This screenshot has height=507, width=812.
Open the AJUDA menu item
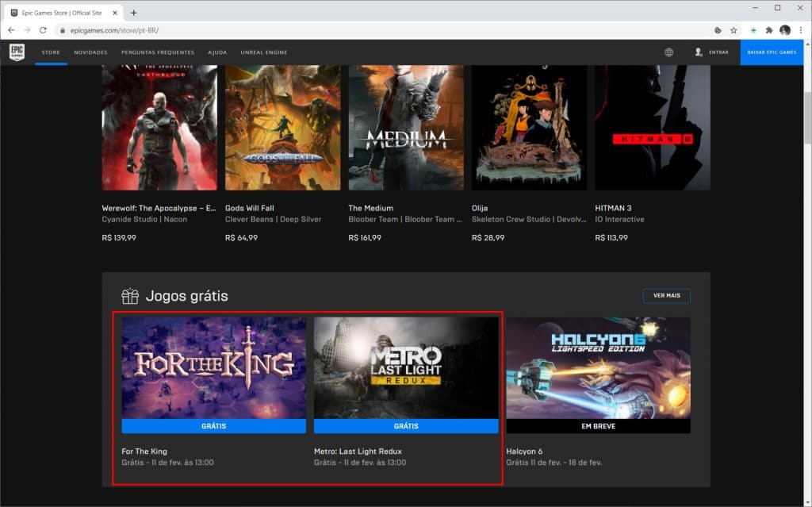(x=217, y=52)
